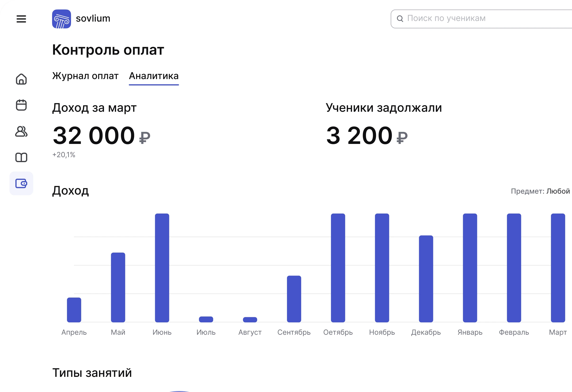572x392 pixels.
Task: Open the students sidebar icon
Action: [21, 131]
